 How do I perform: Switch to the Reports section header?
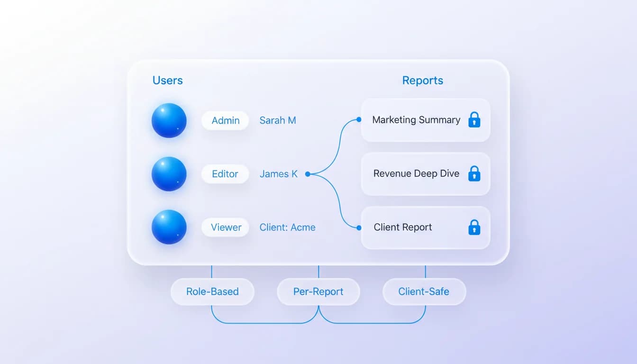click(x=422, y=80)
